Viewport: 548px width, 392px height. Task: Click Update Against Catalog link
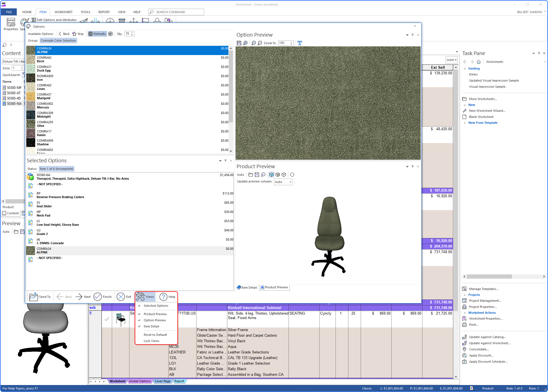(487, 337)
